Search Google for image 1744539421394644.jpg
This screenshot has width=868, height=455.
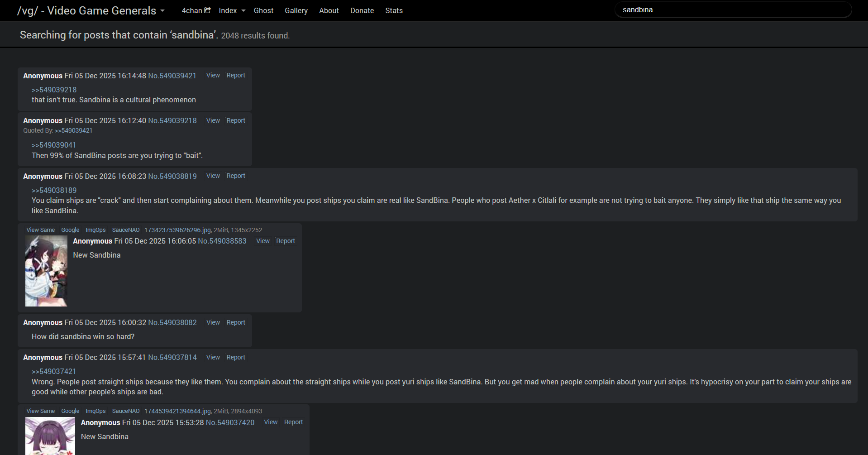(x=70, y=411)
